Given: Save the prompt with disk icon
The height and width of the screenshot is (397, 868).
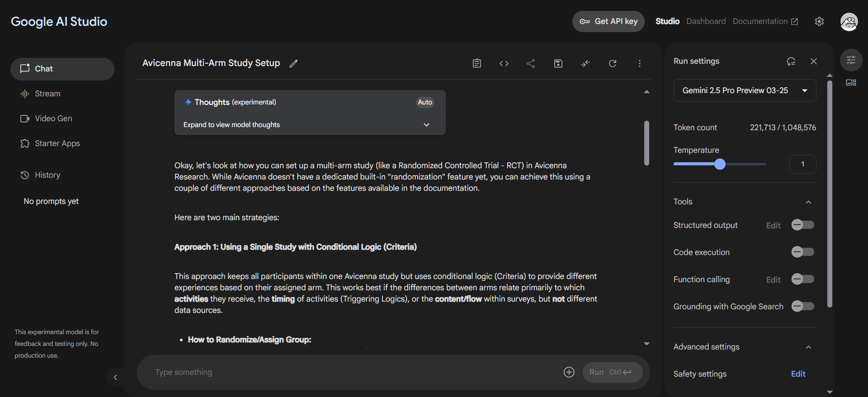Looking at the screenshot, I should [558, 63].
